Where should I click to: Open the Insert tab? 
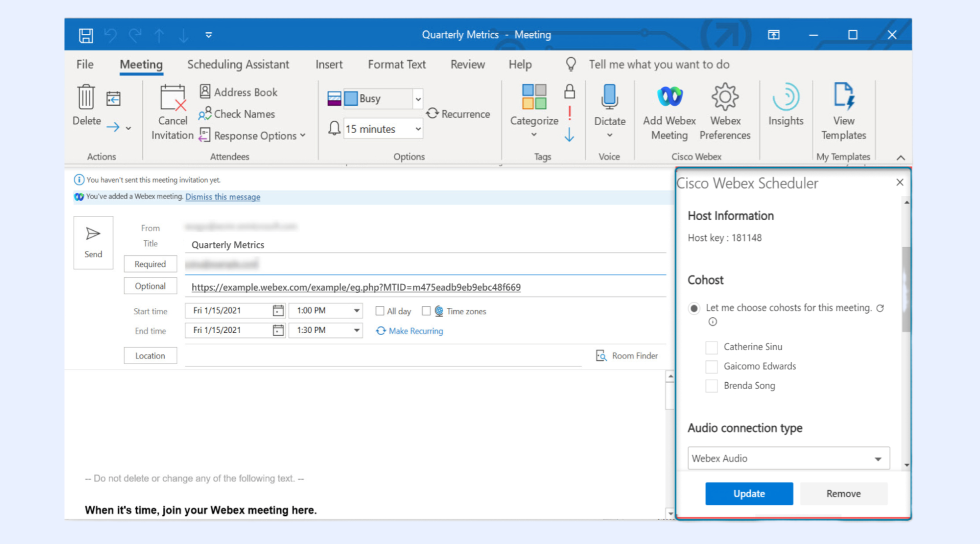click(x=329, y=64)
